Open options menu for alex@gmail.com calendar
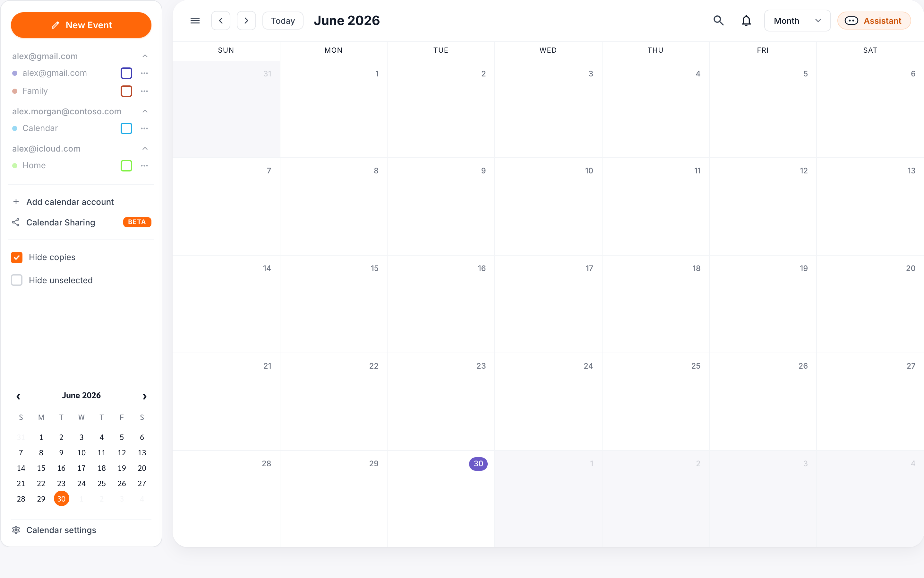The image size is (924, 578). click(x=144, y=73)
